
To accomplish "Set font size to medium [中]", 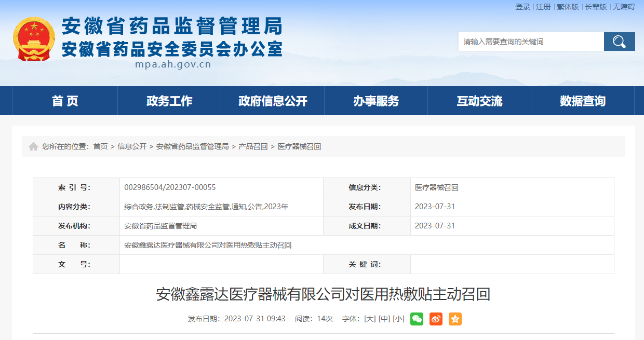I will 384,319.
